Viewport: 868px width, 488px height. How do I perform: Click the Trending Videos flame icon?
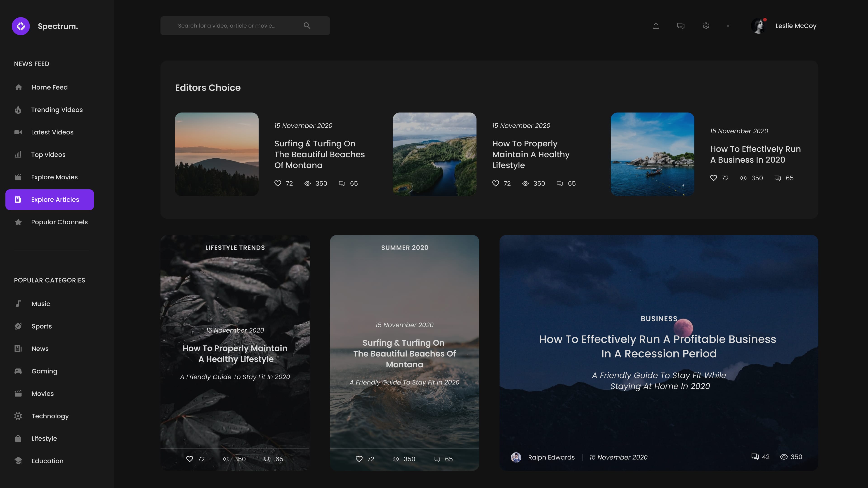tap(18, 110)
